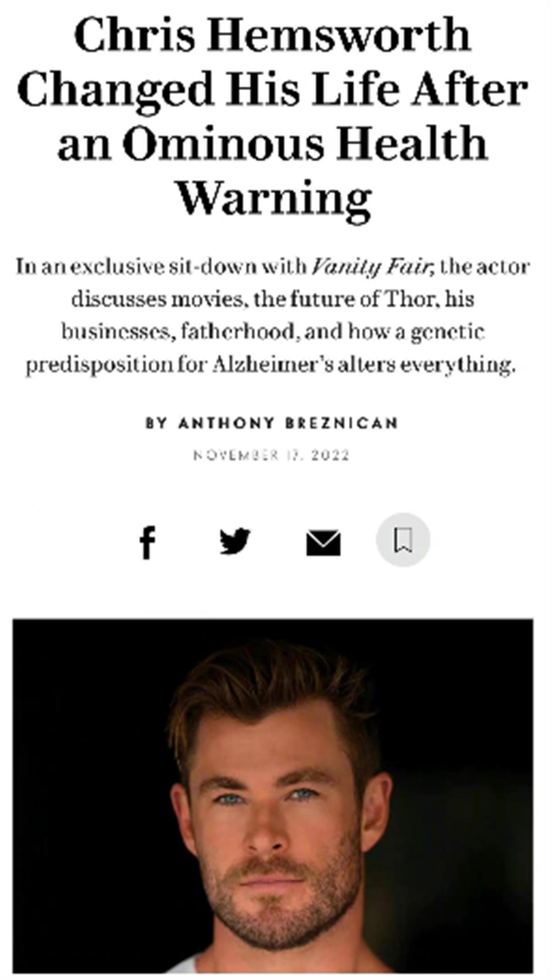Email the article using the envelope icon
The height and width of the screenshot is (980, 551).
pos(323,543)
